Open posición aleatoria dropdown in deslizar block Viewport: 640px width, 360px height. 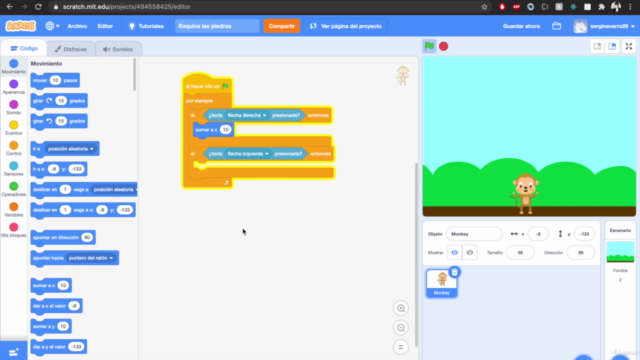114,189
